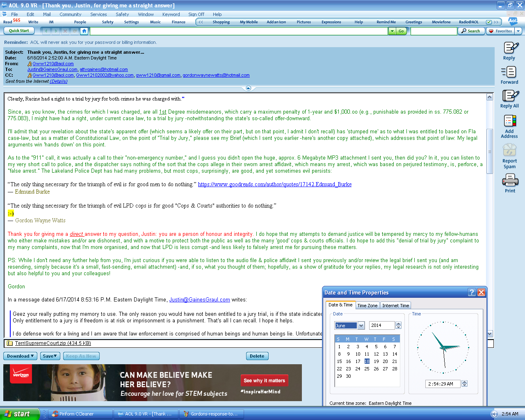Image resolution: width=525 pixels, height=420 pixels.
Task: Click the year 2014 spinner control
Action: pos(398,325)
